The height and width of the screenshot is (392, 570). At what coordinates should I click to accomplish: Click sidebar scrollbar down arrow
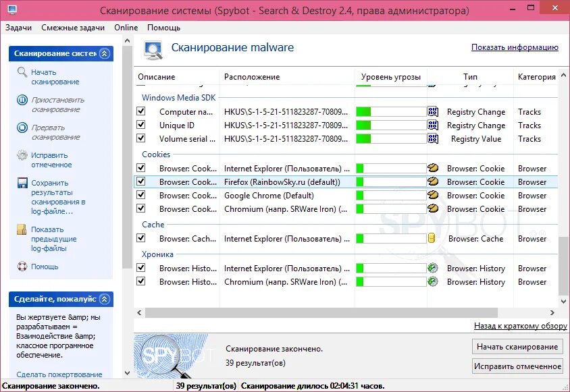(x=127, y=372)
